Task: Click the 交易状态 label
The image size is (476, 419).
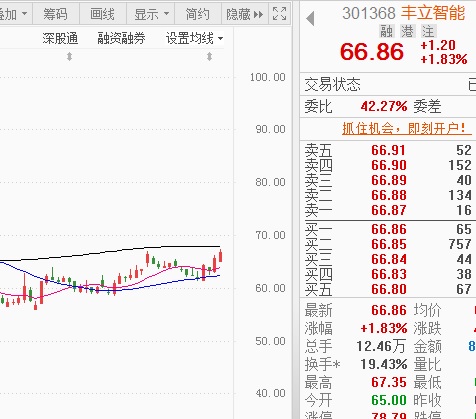Action: [333, 84]
